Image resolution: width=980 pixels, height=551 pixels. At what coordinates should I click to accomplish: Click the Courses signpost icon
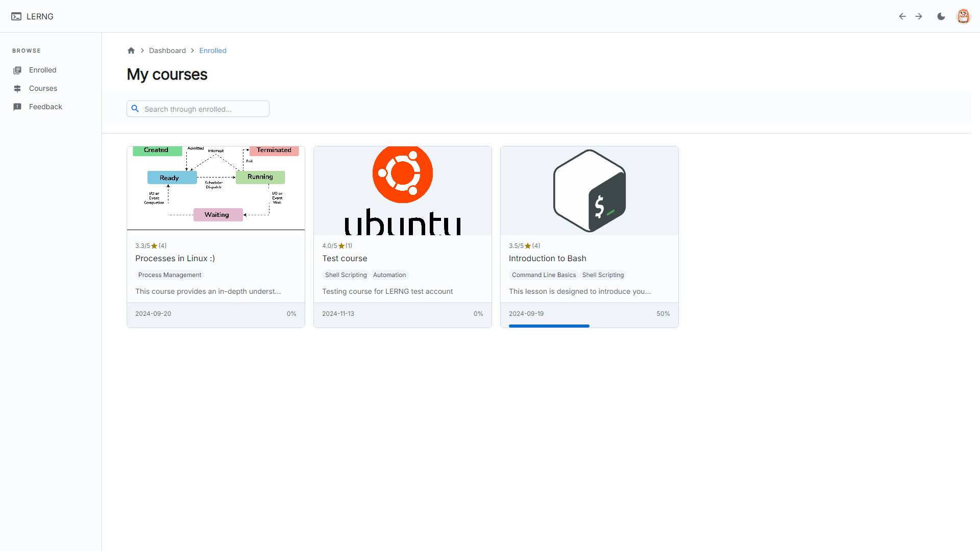pos(17,89)
